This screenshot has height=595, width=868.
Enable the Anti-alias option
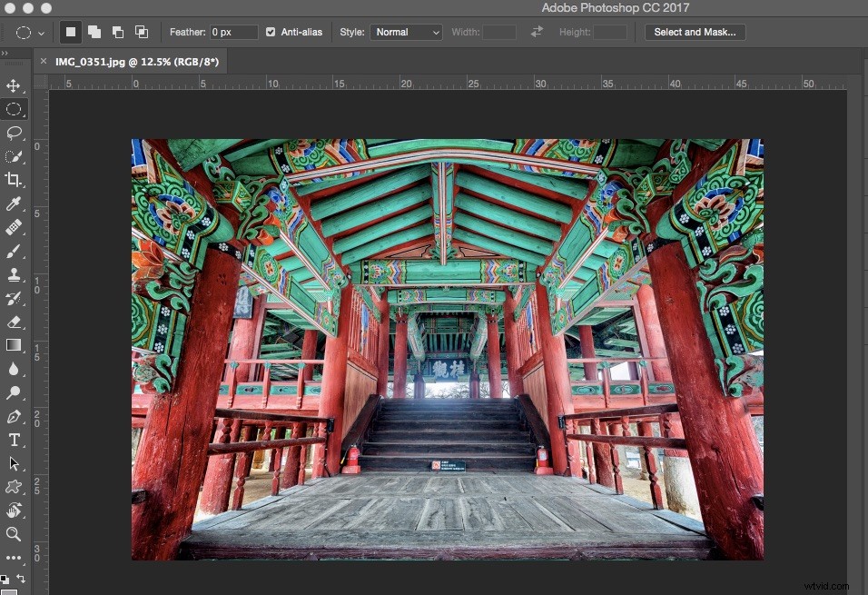point(271,32)
